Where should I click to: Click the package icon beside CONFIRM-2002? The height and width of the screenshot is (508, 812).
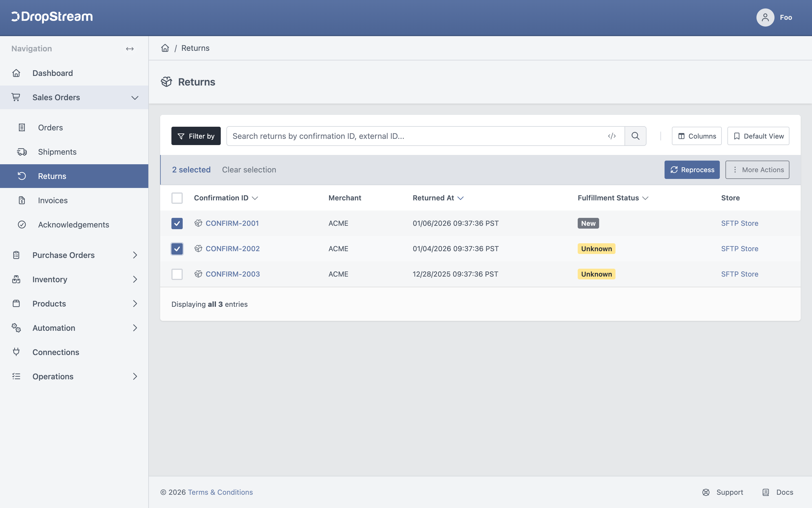coord(198,249)
